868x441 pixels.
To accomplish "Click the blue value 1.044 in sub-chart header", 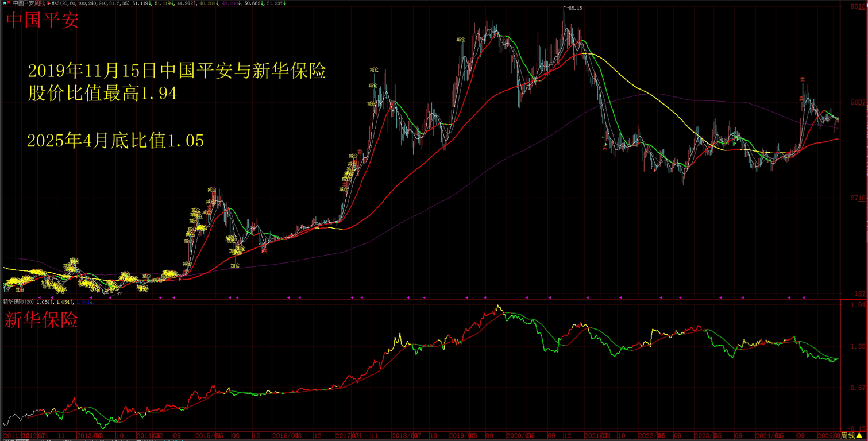I will (83, 302).
